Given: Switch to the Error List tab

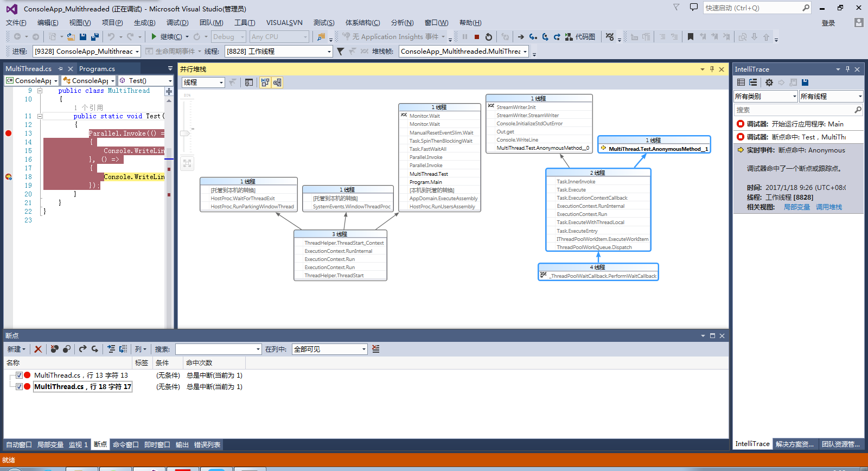Looking at the screenshot, I should pos(207,445).
